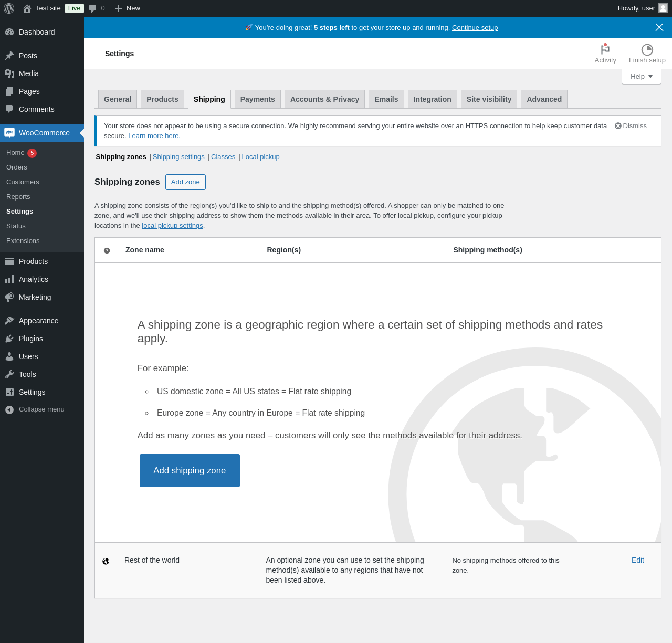Open the Advanced tab

point(544,99)
